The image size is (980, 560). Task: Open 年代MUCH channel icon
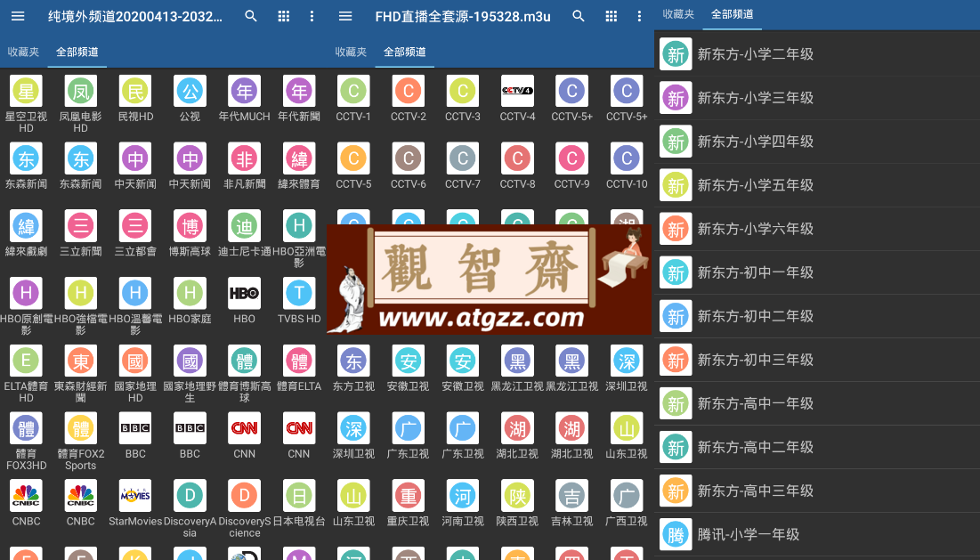(x=245, y=91)
